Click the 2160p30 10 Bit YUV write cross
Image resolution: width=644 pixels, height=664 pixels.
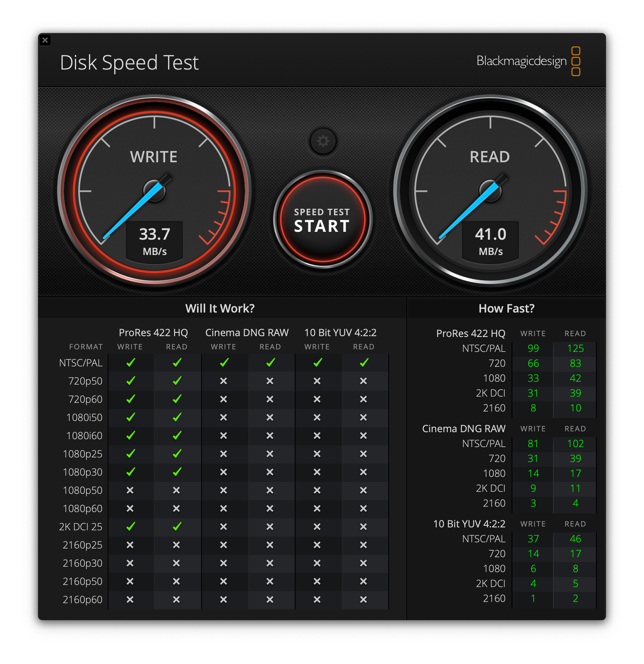pyautogui.click(x=317, y=563)
